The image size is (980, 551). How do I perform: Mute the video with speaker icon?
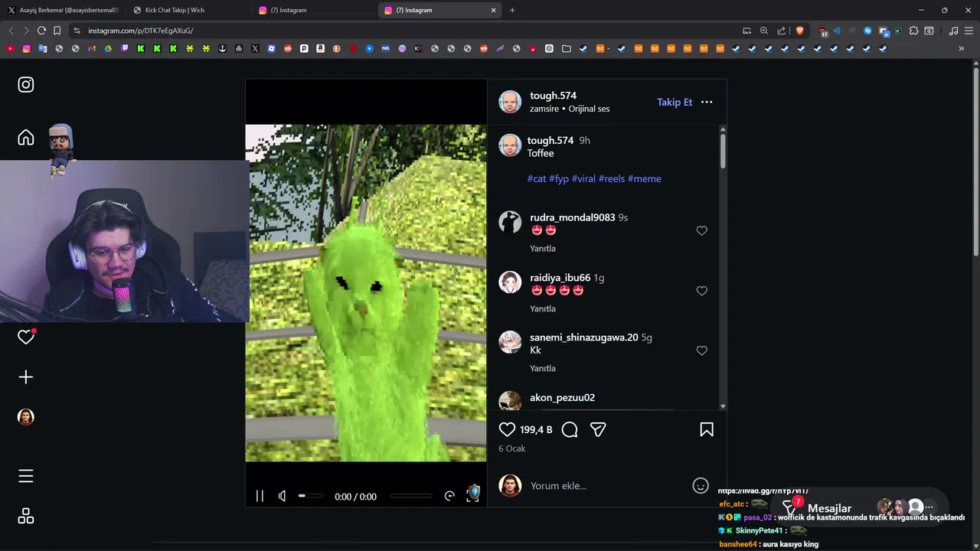282,496
